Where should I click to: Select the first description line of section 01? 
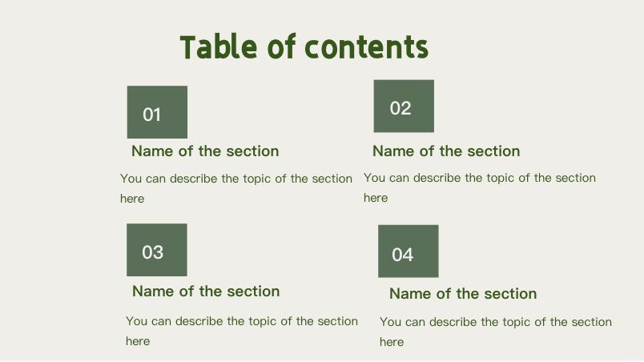[236, 179]
